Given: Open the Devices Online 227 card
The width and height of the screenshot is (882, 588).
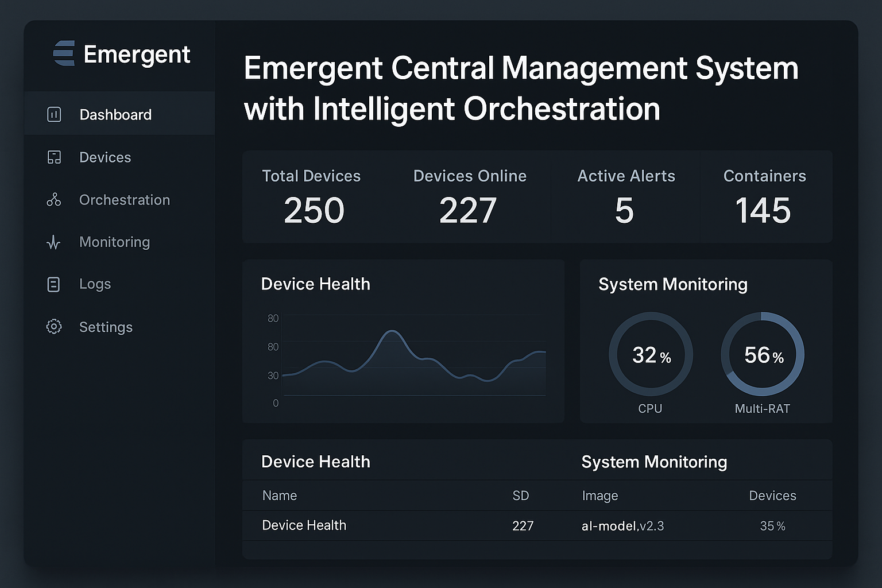Looking at the screenshot, I should (x=469, y=197).
